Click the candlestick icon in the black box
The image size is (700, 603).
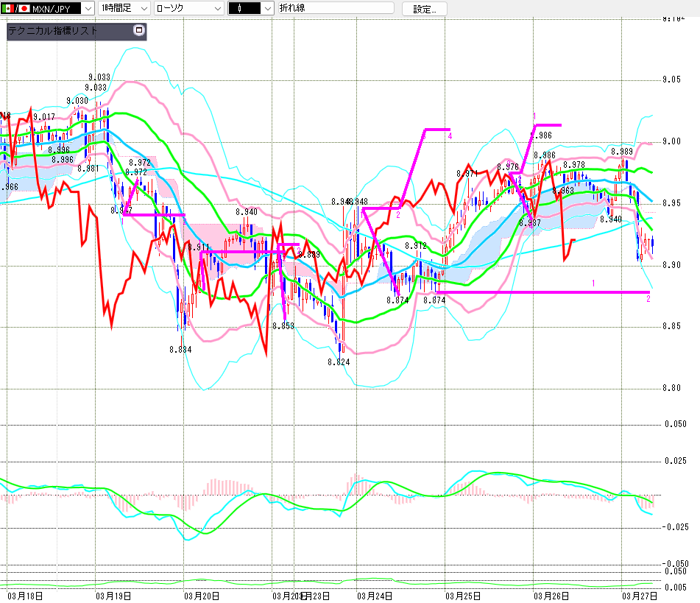pyautogui.click(x=240, y=9)
